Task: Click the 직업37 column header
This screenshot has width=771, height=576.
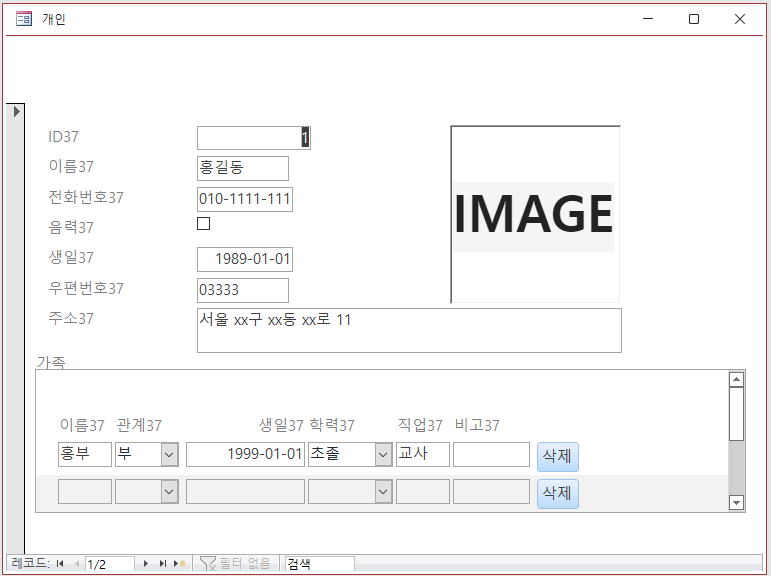Action: pyautogui.click(x=420, y=425)
